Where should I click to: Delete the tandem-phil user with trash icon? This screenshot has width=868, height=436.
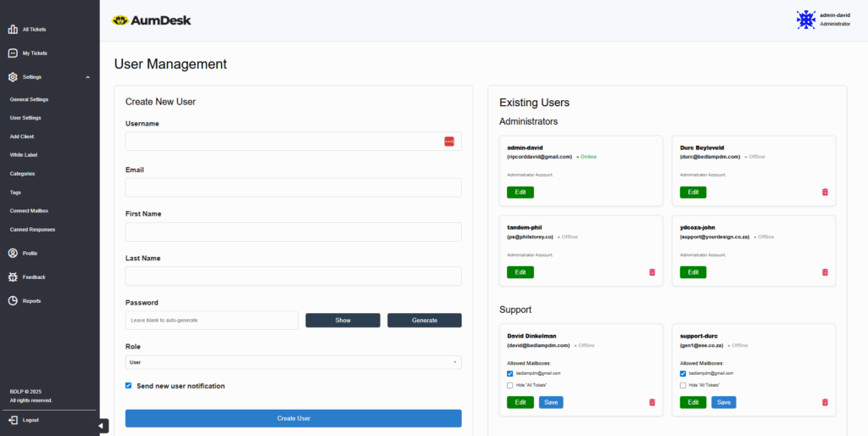[x=652, y=272]
